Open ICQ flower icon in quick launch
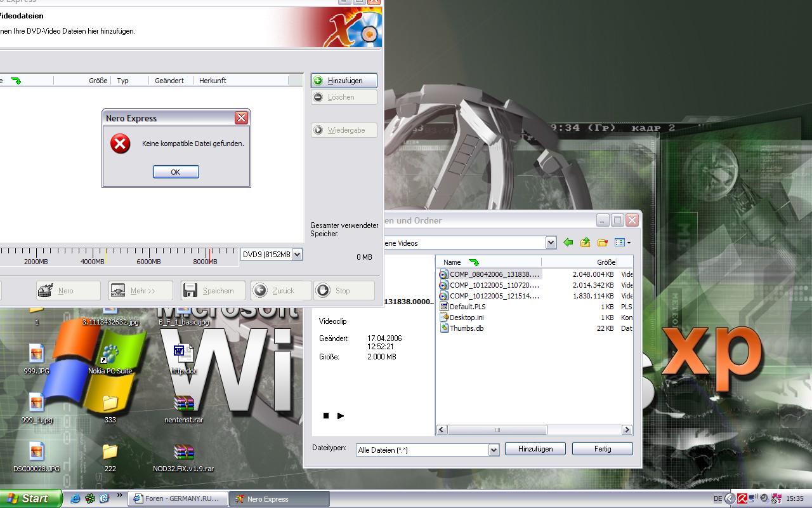This screenshot has height=508, width=812. [x=90, y=499]
